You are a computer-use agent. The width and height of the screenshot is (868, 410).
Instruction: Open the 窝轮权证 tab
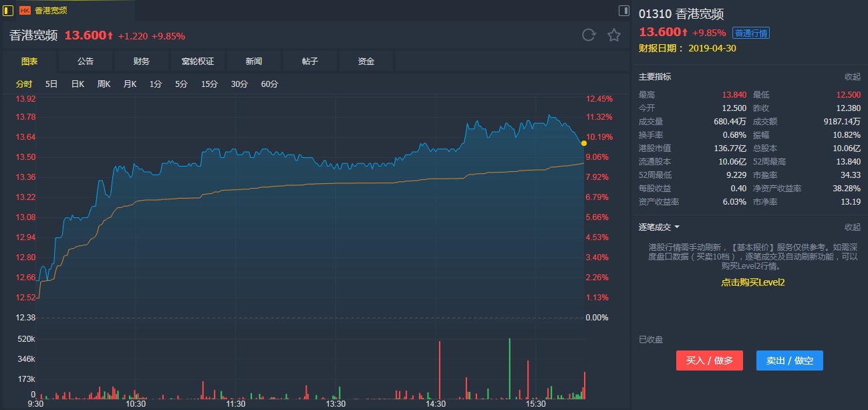(x=198, y=62)
